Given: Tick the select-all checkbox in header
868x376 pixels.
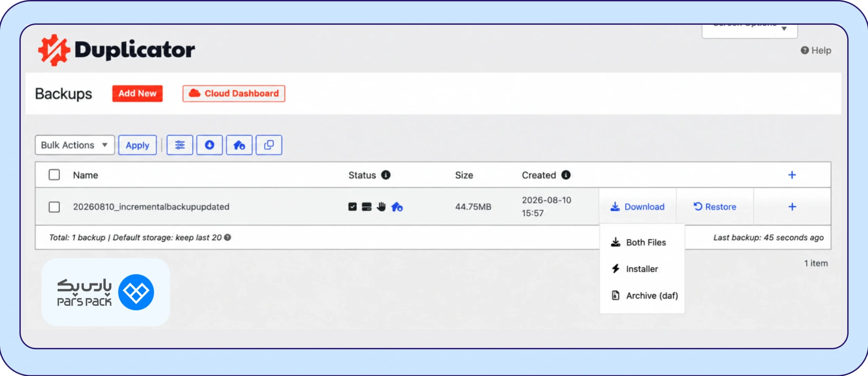Looking at the screenshot, I should tap(54, 175).
